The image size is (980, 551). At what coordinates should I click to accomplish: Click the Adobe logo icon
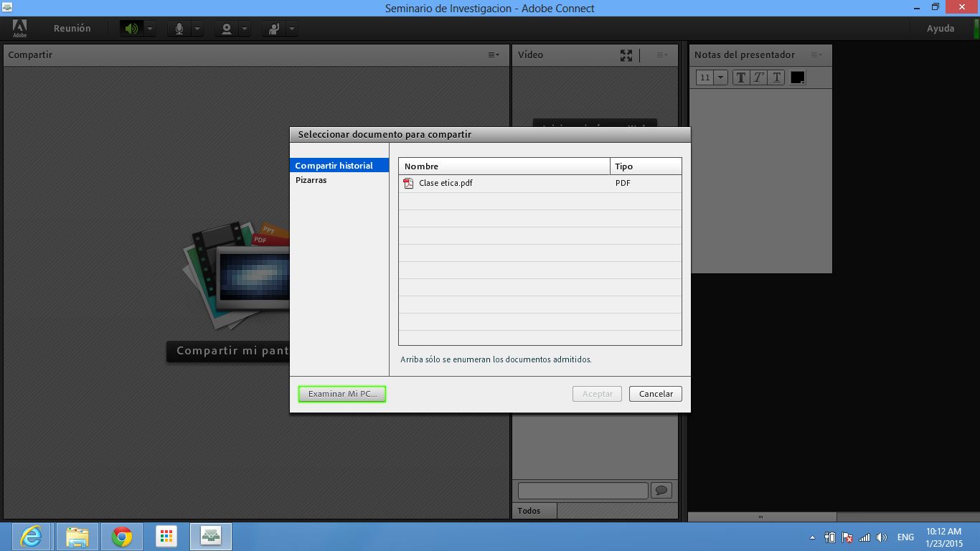(19, 29)
